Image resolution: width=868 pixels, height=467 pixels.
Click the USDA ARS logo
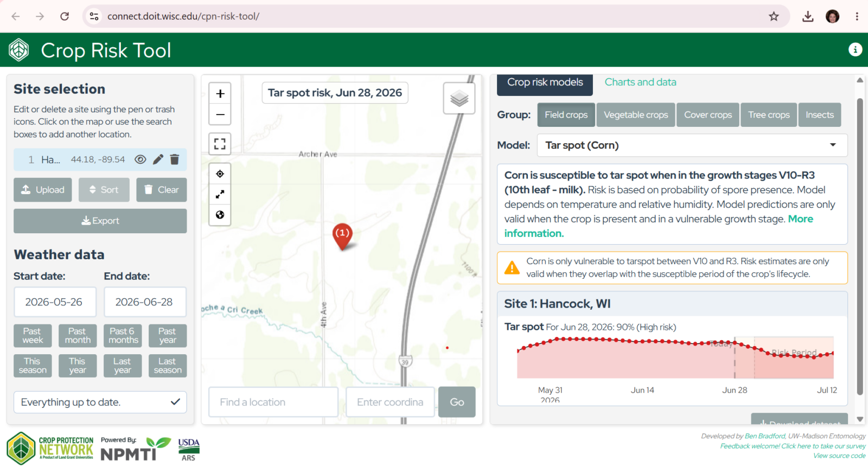[189, 450]
